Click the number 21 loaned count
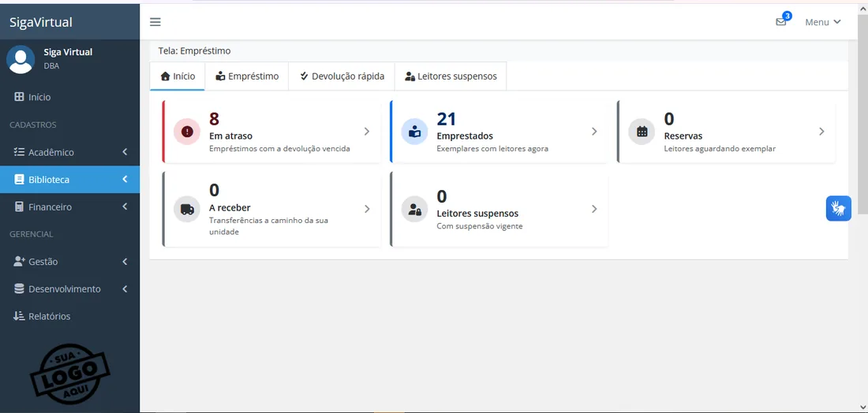 (x=446, y=119)
